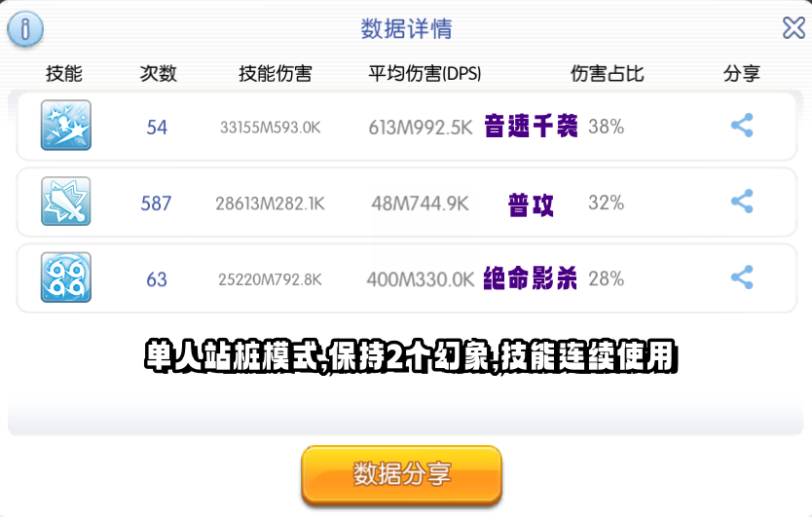Share the 绝命影杀 row data
This screenshot has height=517, width=812.
click(742, 277)
